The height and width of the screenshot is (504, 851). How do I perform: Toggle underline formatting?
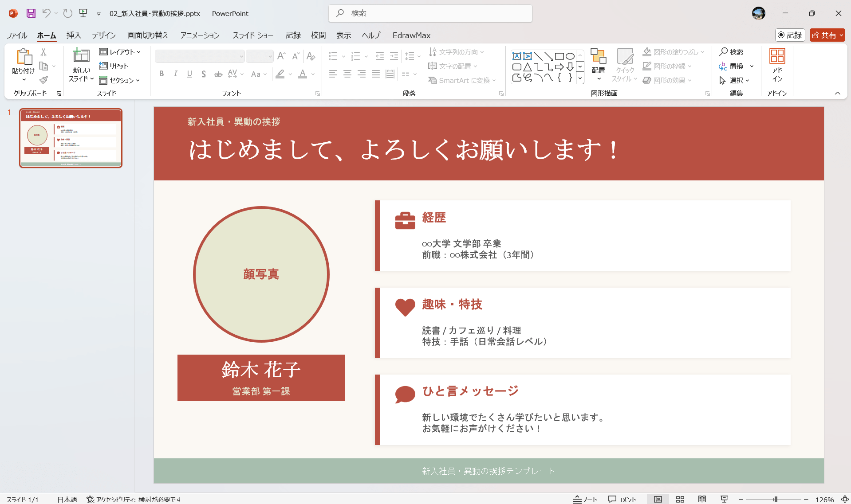(189, 74)
